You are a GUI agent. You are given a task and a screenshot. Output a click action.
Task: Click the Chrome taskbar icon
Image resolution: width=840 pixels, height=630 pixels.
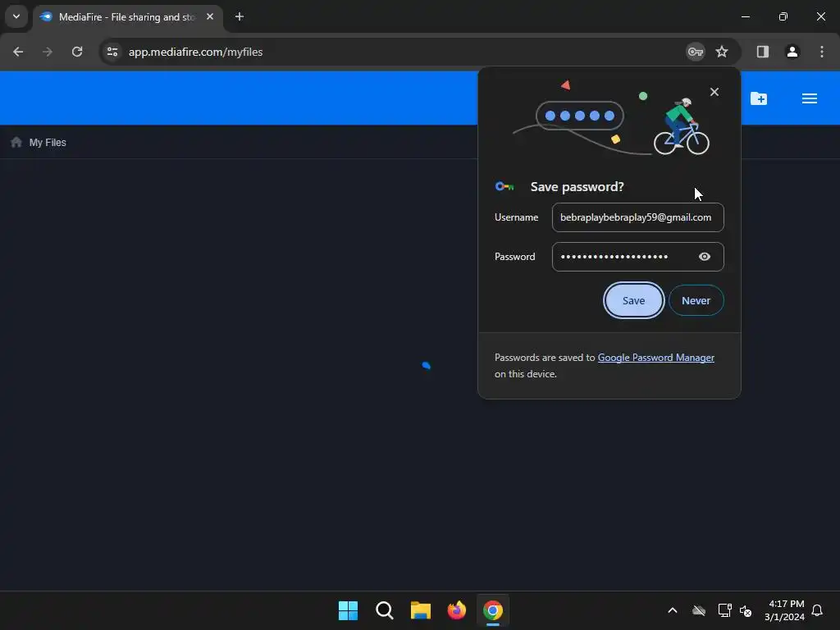493,610
